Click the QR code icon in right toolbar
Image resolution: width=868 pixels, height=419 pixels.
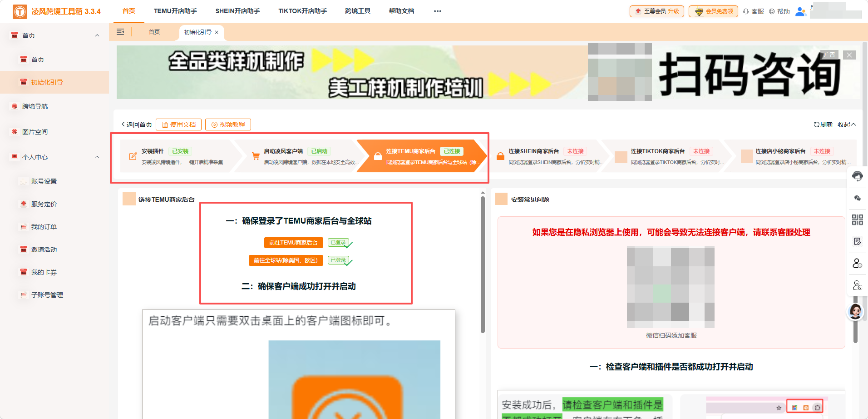[x=858, y=219]
